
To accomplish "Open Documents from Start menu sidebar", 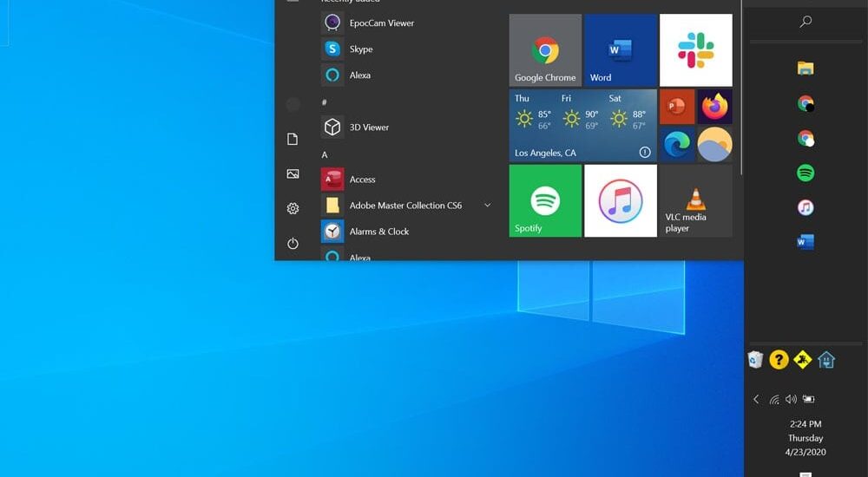I will pos(293,139).
